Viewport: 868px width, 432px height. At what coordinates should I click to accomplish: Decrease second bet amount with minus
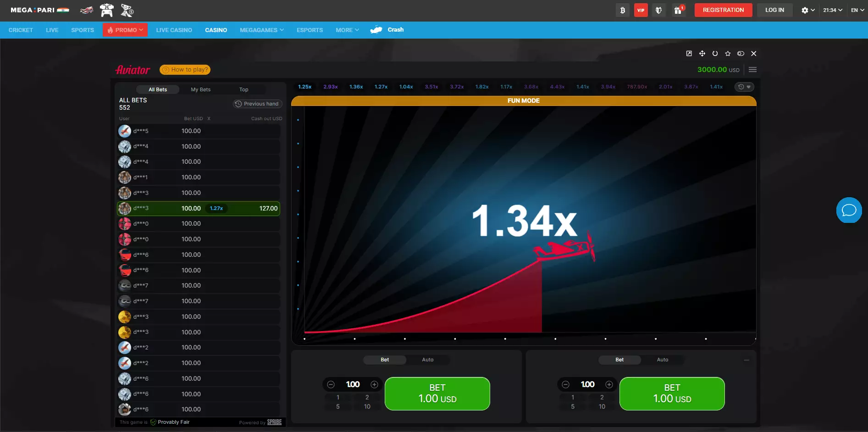click(x=565, y=385)
